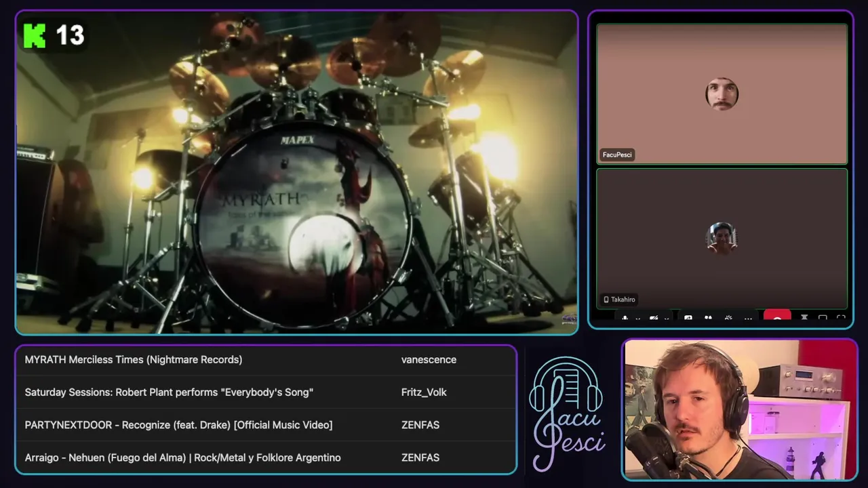Click FacuPesci avatar in call window
This screenshot has width=868, height=488.
pyautogui.click(x=722, y=94)
